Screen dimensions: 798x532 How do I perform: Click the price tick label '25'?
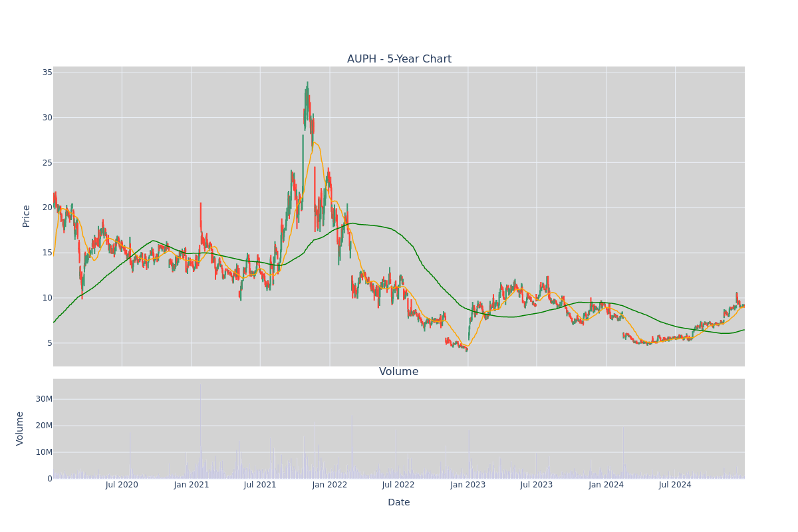click(48, 163)
